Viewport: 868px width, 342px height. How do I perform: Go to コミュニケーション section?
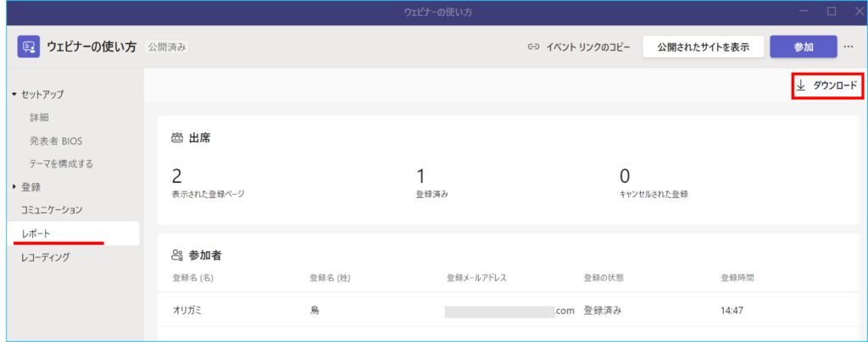point(52,209)
